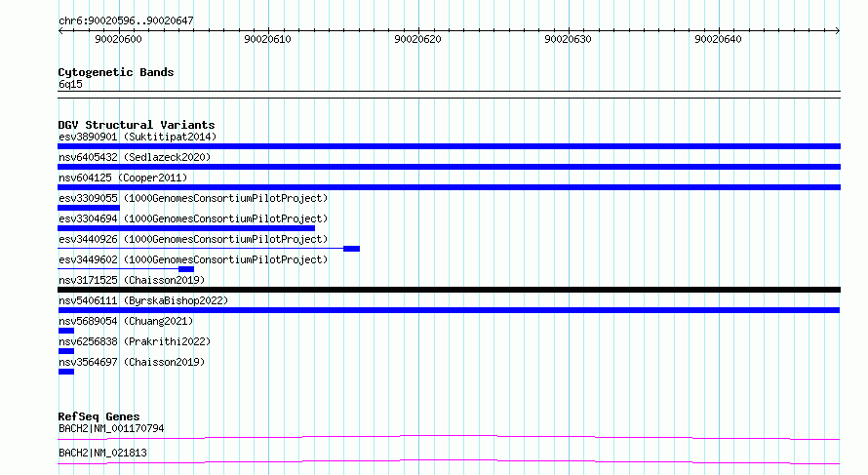Select the short esv3309055 blue bar
This screenshot has height=475, width=868.
click(89, 208)
